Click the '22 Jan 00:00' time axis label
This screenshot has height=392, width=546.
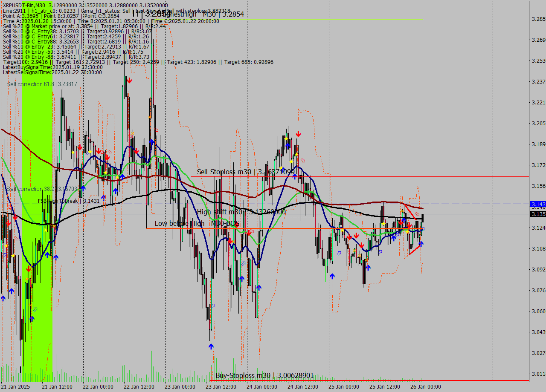tap(98, 387)
